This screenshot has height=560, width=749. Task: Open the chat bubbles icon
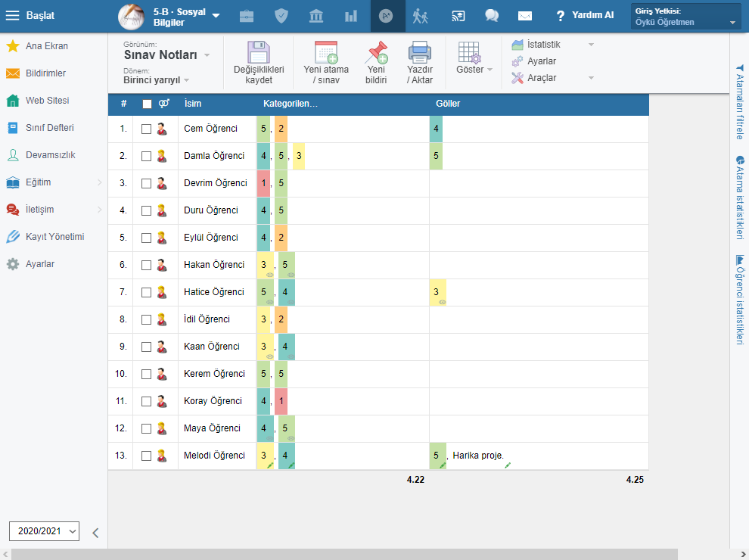point(492,16)
